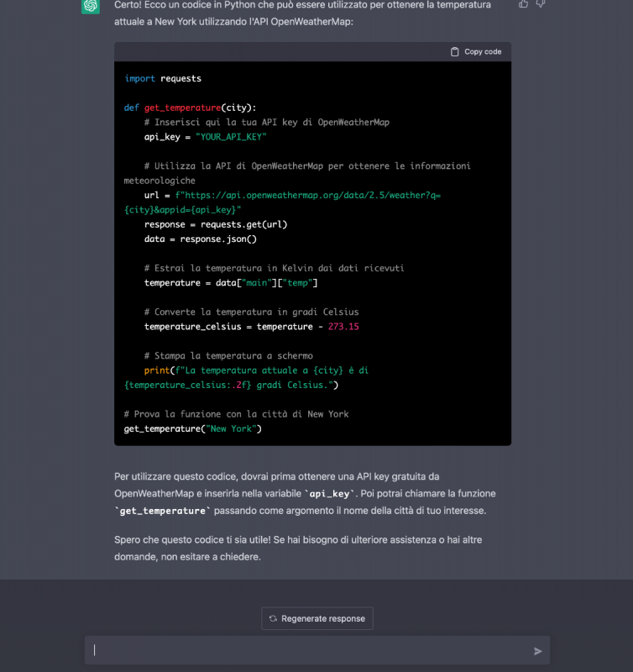Click the inline `api_key` code in paragraph
The height and width of the screenshot is (672, 633).
tap(329, 494)
